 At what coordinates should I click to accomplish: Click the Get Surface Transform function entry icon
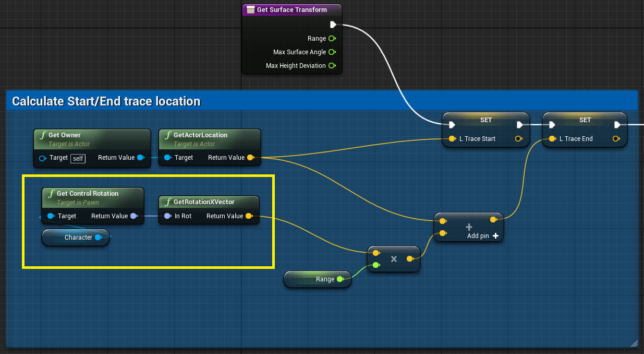(250, 10)
